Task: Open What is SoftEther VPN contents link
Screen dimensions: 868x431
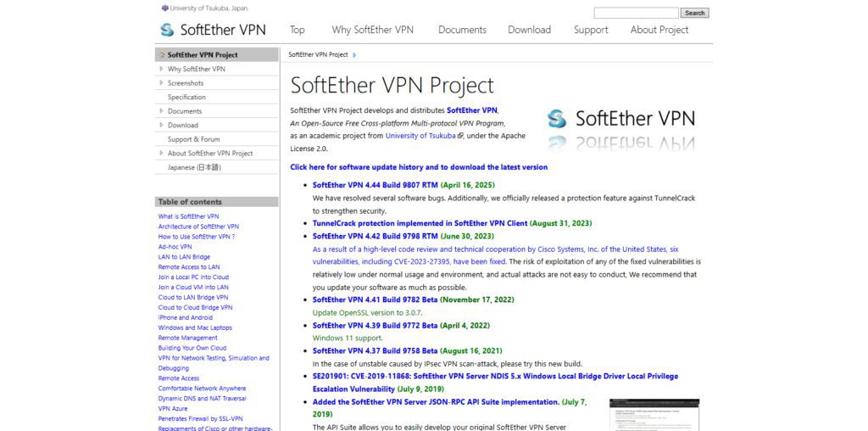Action: pyautogui.click(x=188, y=216)
